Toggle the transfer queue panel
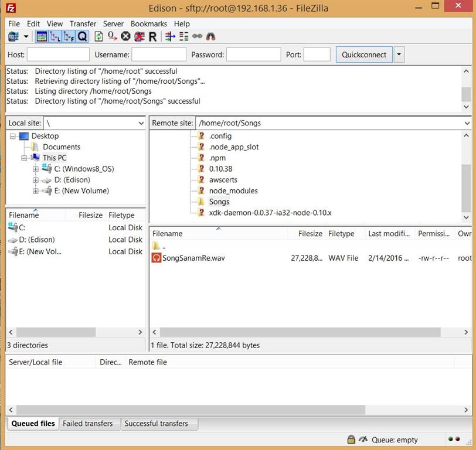Image resolution: width=476 pixels, height=450 pixels. (81, 36)
